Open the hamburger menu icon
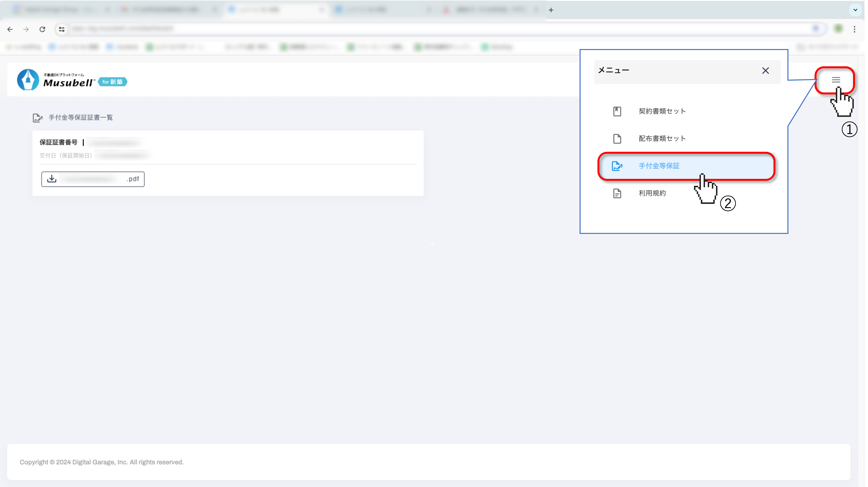The image size is (868, 487). pos(836,80)
